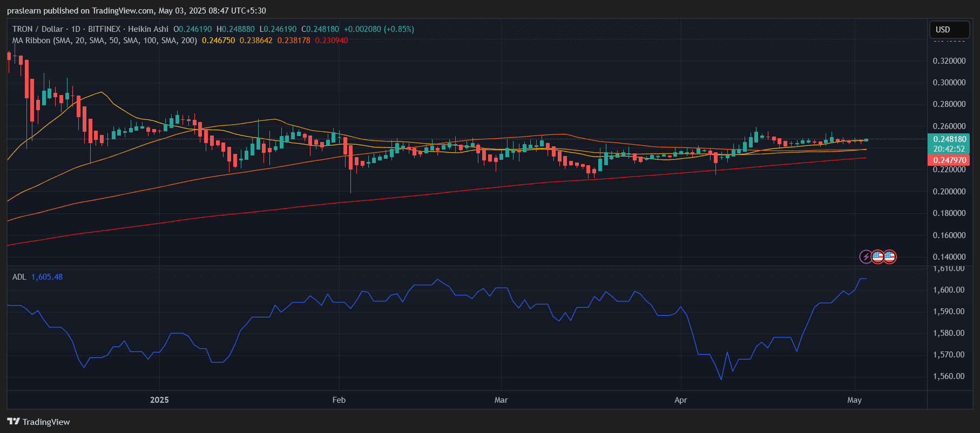Click the Mar label on time axis
Screen dimensions: 980x433
click(501, 400)
